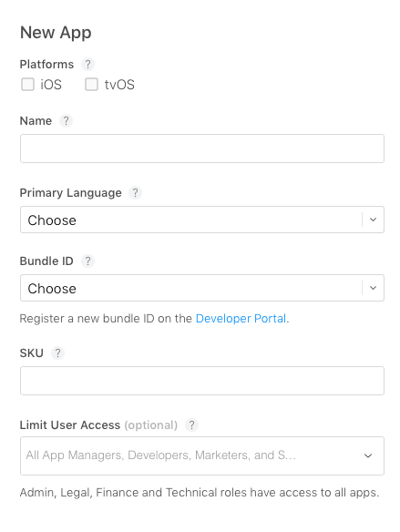Follow the Developer Portal link
Viewport: 400px width, 532px height.
click(241, 319)
